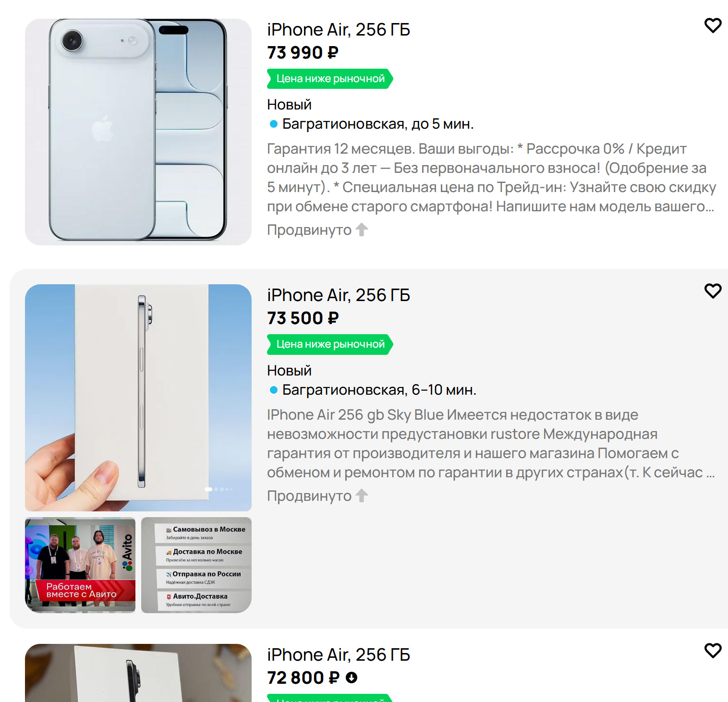Open the delivery options thumbnail with Самовывоз

(196, 565)
